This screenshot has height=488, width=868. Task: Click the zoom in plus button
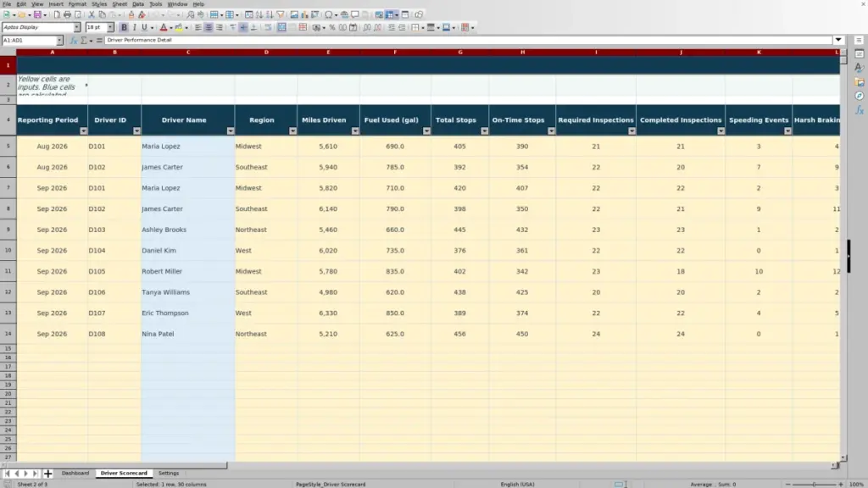[x=840, y=484]
